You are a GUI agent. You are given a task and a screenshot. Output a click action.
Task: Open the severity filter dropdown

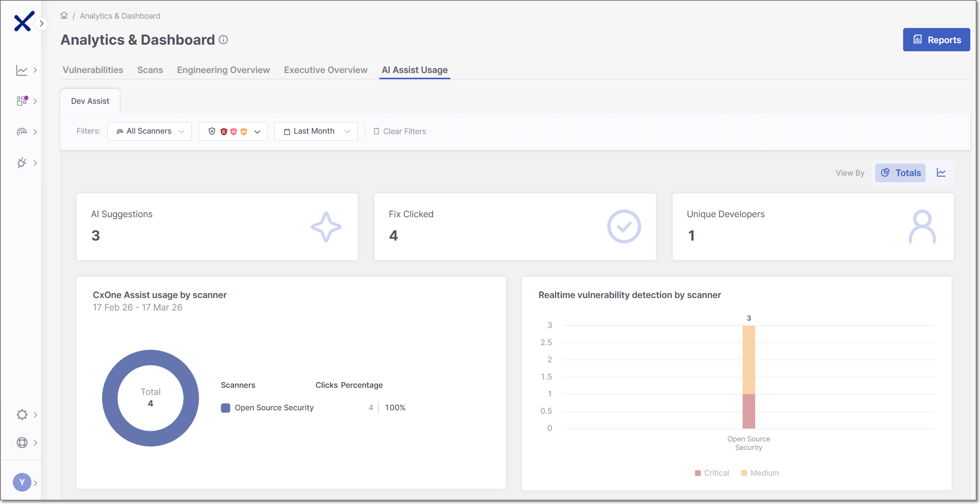pos(233,131)
